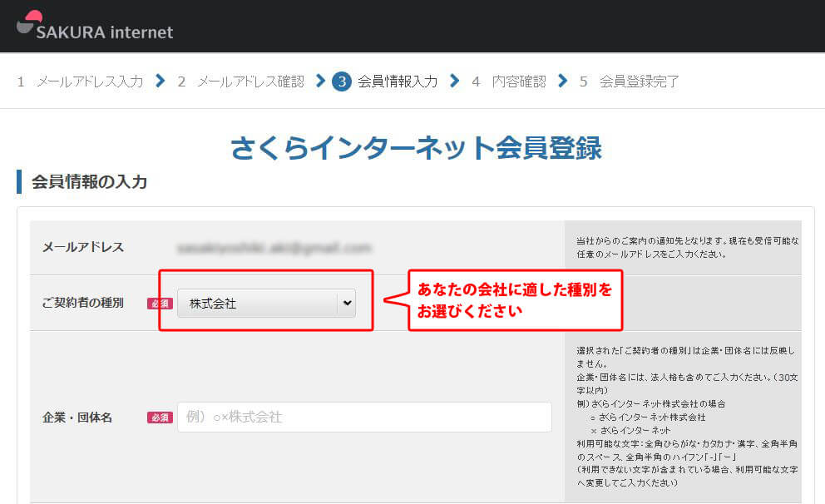Click the 企業・団体名 input field

(366, 417)
